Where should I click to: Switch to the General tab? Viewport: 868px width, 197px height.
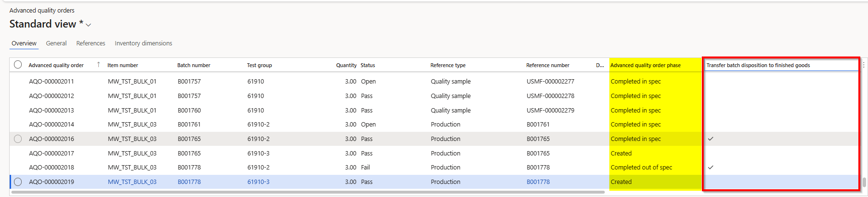(x=56, y=43)
